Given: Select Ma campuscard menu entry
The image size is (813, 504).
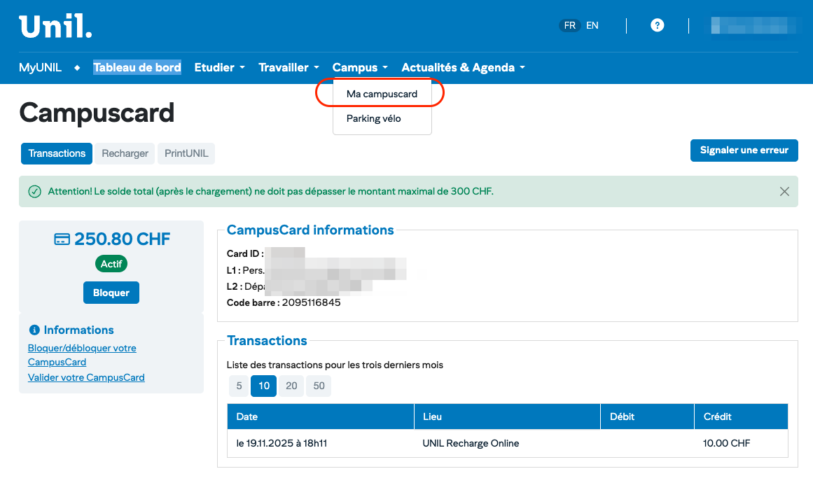Looking at the screenshot, I should (x=382, y=94).
